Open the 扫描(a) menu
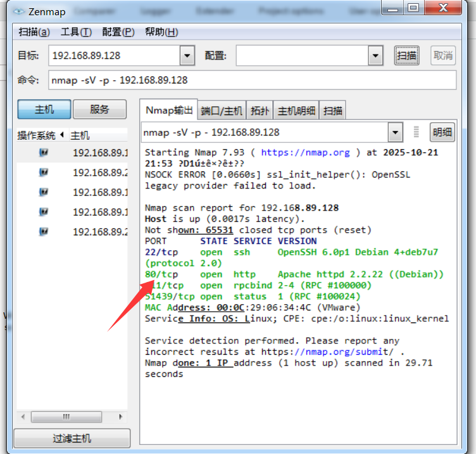 34,32
